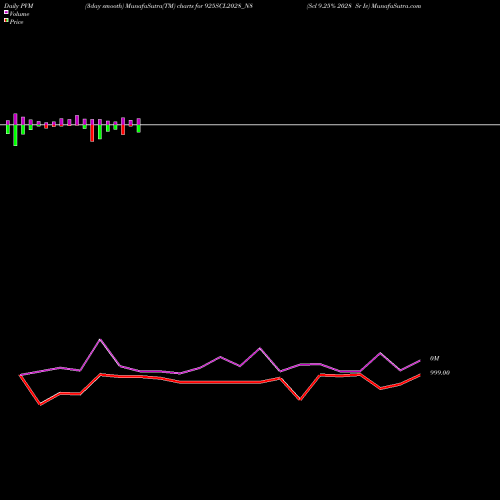
Task: Click the Price legend color swatch
Action: (6, 20)
